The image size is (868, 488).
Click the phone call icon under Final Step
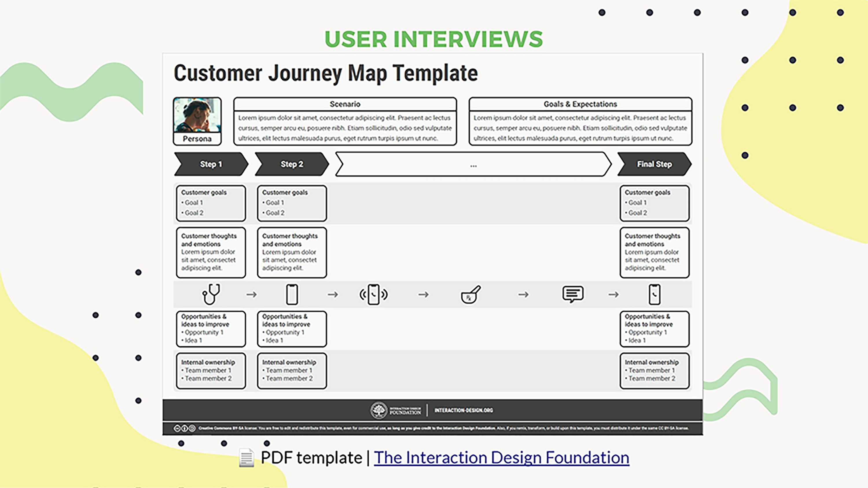point(654,294)
